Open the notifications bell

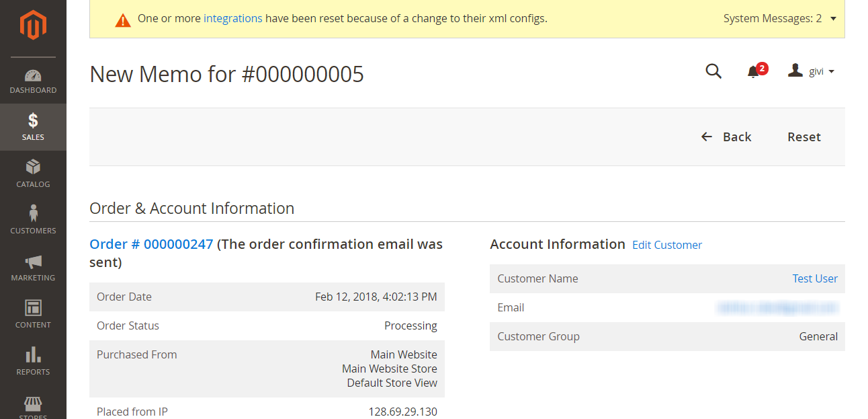754,71
